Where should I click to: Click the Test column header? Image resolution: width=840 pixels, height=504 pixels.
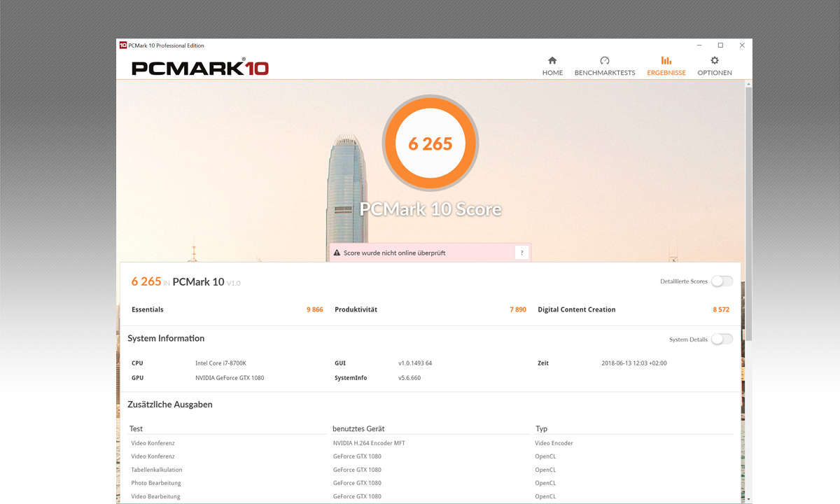click(136, 428)
